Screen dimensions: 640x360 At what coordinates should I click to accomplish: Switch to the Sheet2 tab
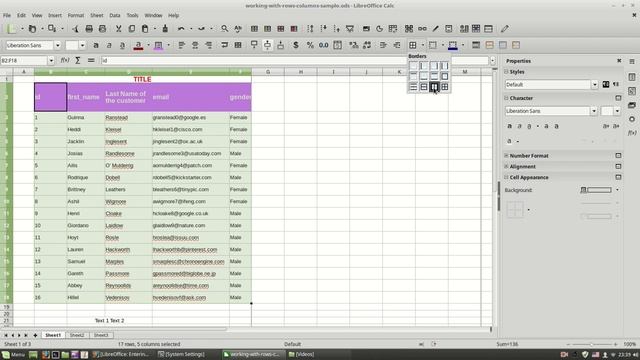[x=77, y=335]
